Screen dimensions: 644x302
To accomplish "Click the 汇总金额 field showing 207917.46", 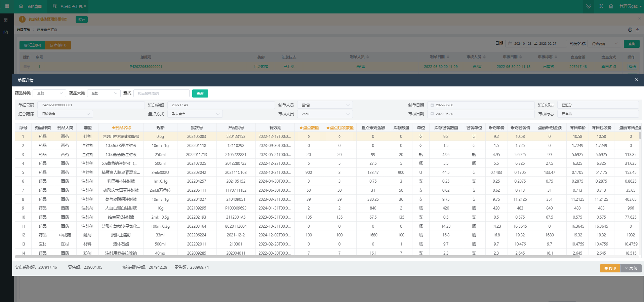I will [221, 105].
